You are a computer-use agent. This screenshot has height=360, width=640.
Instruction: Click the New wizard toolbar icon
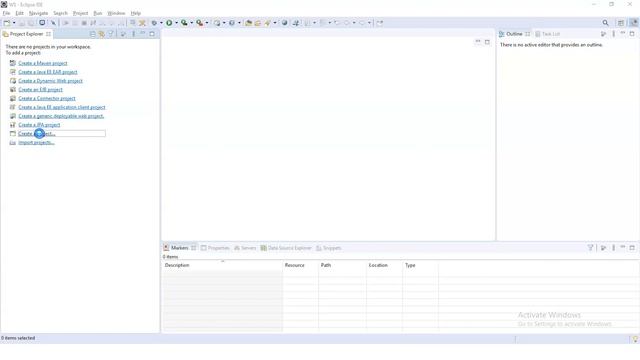[7, 23]
